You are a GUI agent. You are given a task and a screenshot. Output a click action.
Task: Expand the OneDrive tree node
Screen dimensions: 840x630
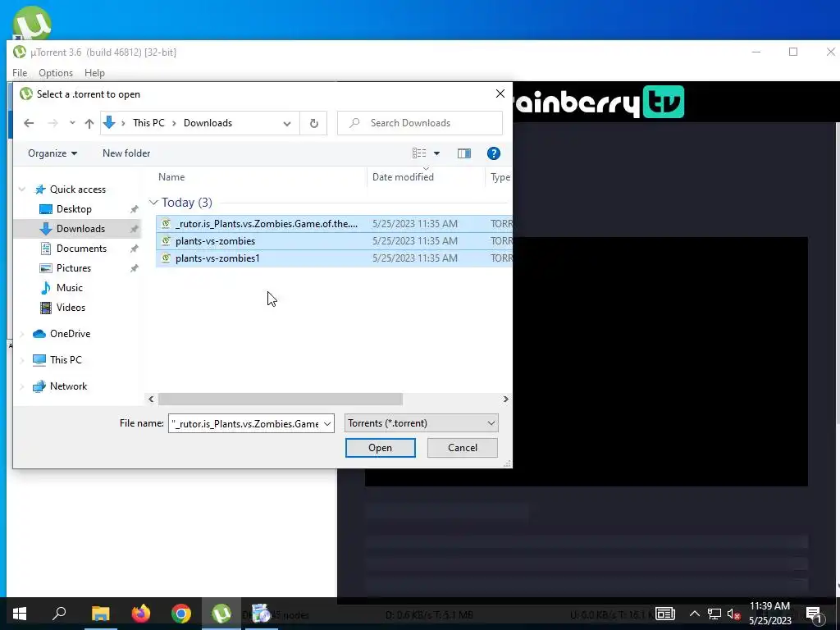click(22, 334)
